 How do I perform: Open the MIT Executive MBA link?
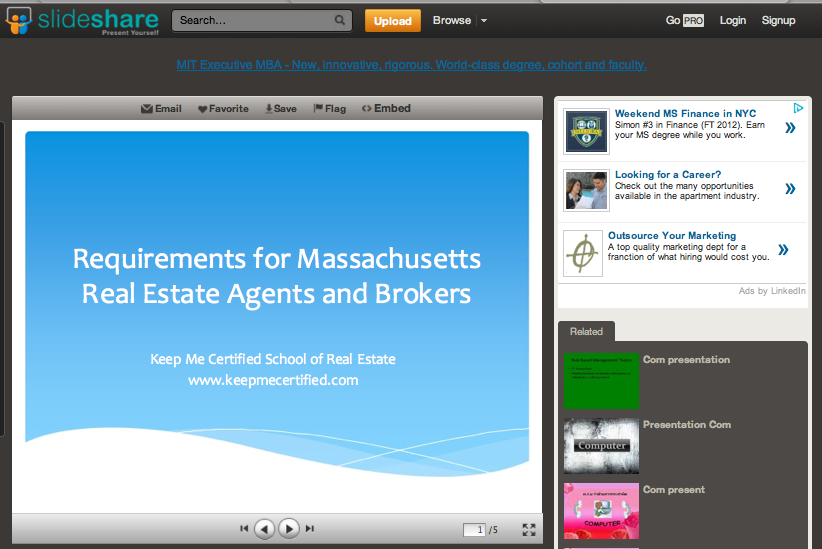pos(411,65)
